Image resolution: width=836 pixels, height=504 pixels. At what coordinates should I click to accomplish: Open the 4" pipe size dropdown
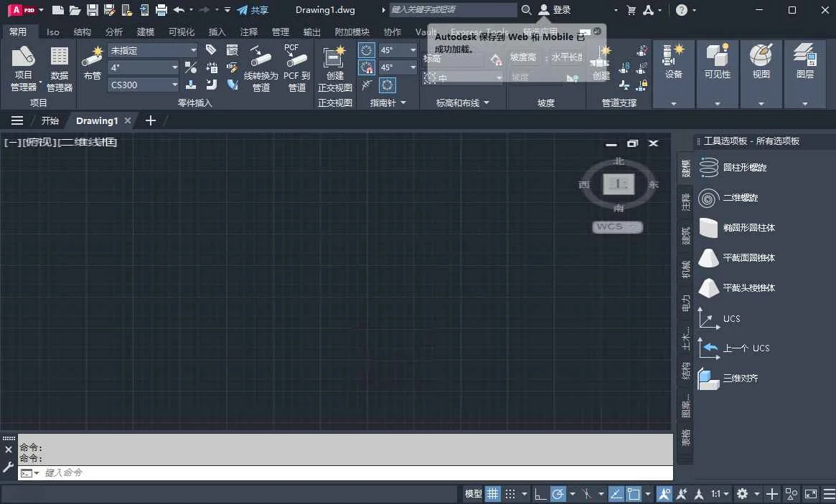pos(144,67)
